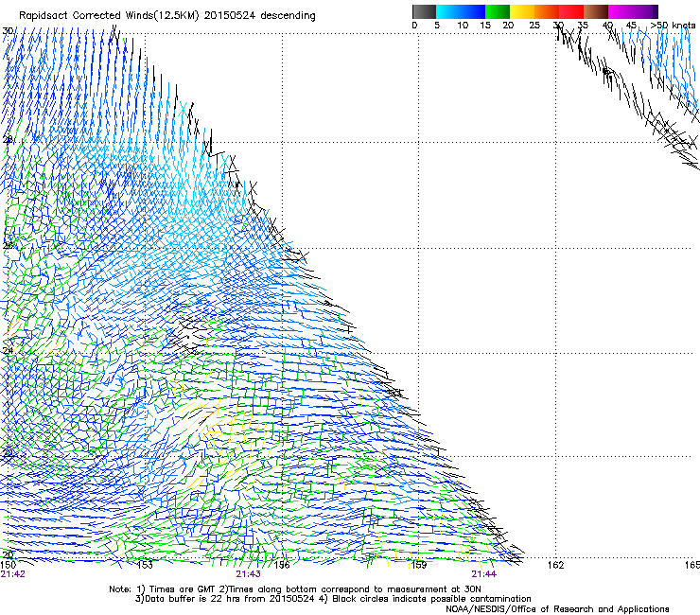Click the "NOAA/NESDIS/Office of Research and Applications" credit
The image size is (700, 615).
point(557,609)
